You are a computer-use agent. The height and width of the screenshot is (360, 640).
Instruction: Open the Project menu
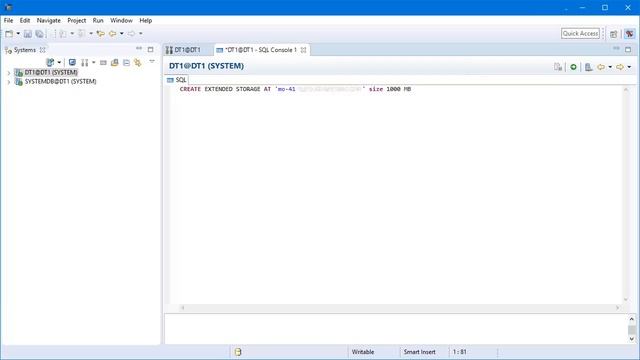coord(77,20)
